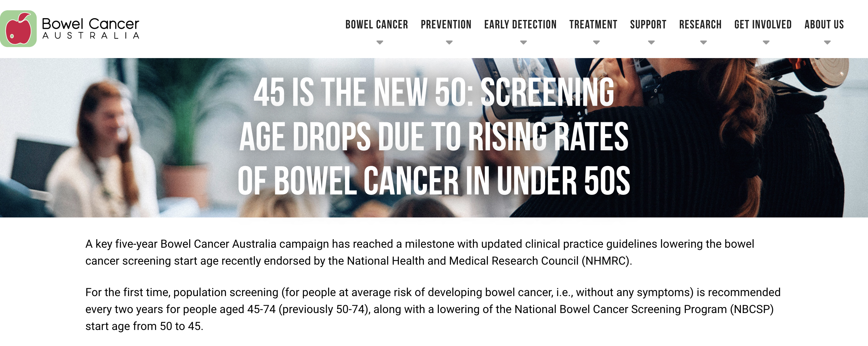Screen dimensions: 868x346
Task: Expand the dropdown arrow under Prevention
Action: (449, 42)
